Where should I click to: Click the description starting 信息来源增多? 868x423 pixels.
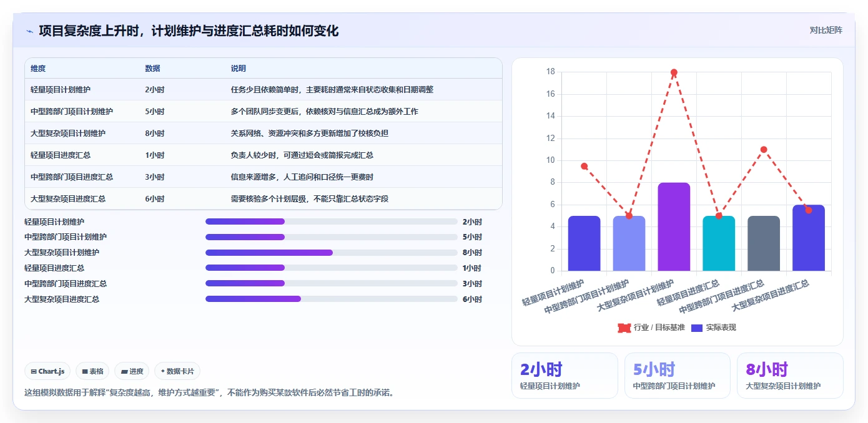click(x=302, y=177)
